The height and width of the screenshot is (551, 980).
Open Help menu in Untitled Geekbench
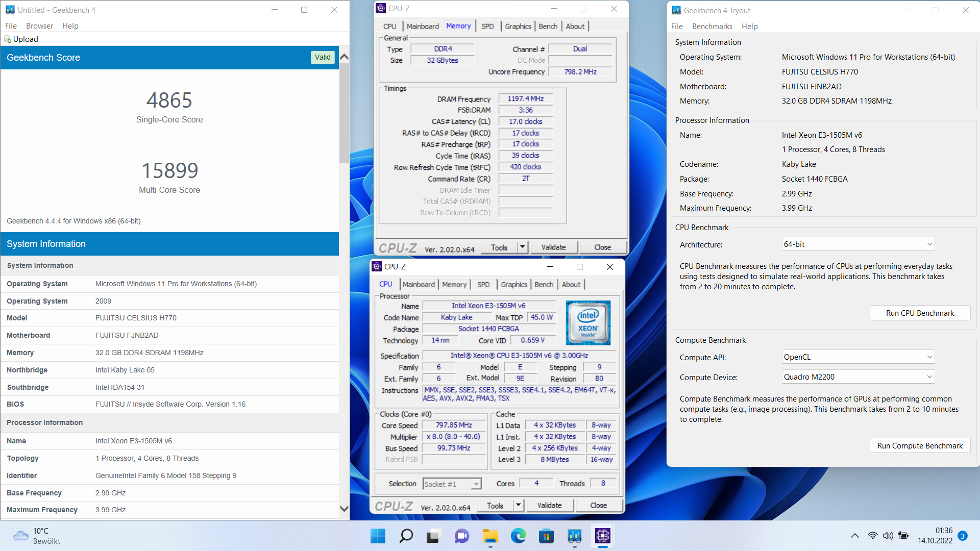[70, 26]
